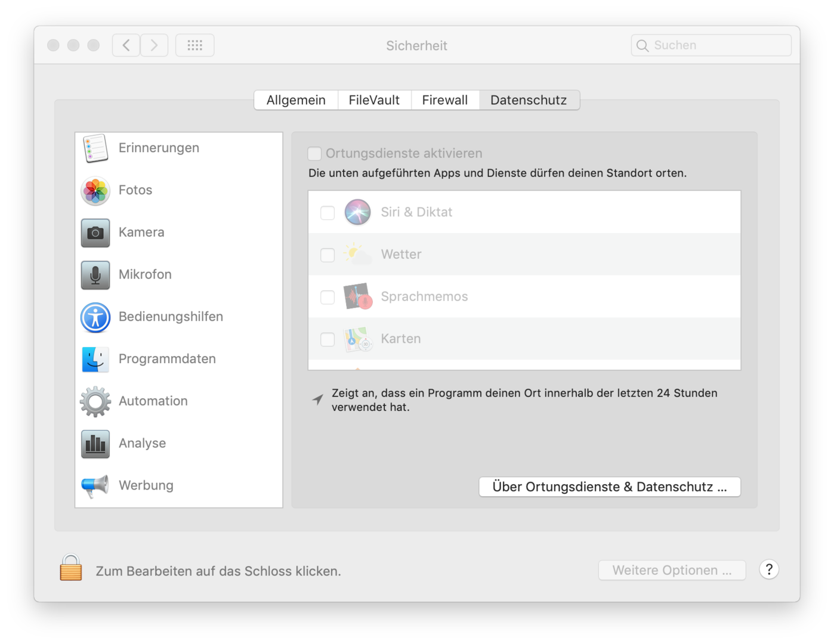Click the lock icon to unlock settings
The width and height of the screenshot is (834, 644).
[70, 568]
